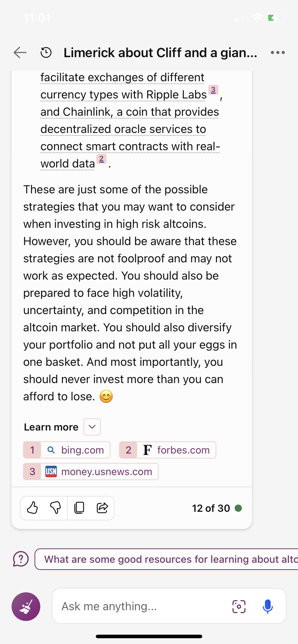Select suggested question about altcoin resources

(167, 559)
